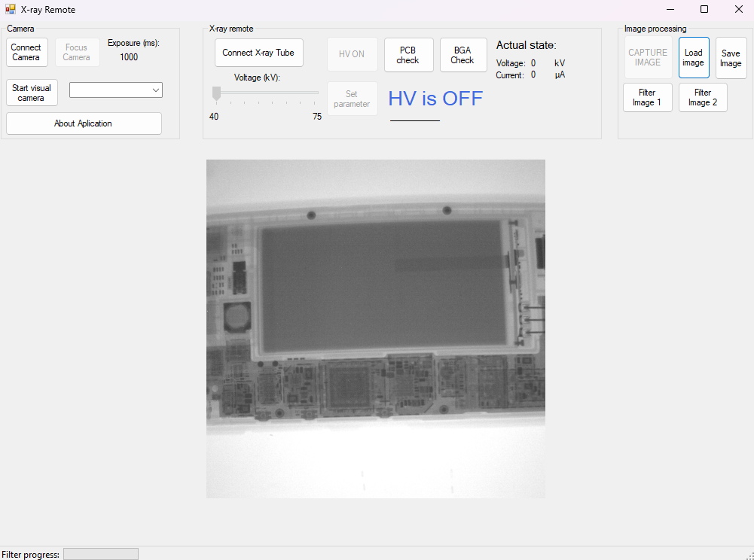
Task: Open the camera selection dropdown
Action: coord(116,90)
